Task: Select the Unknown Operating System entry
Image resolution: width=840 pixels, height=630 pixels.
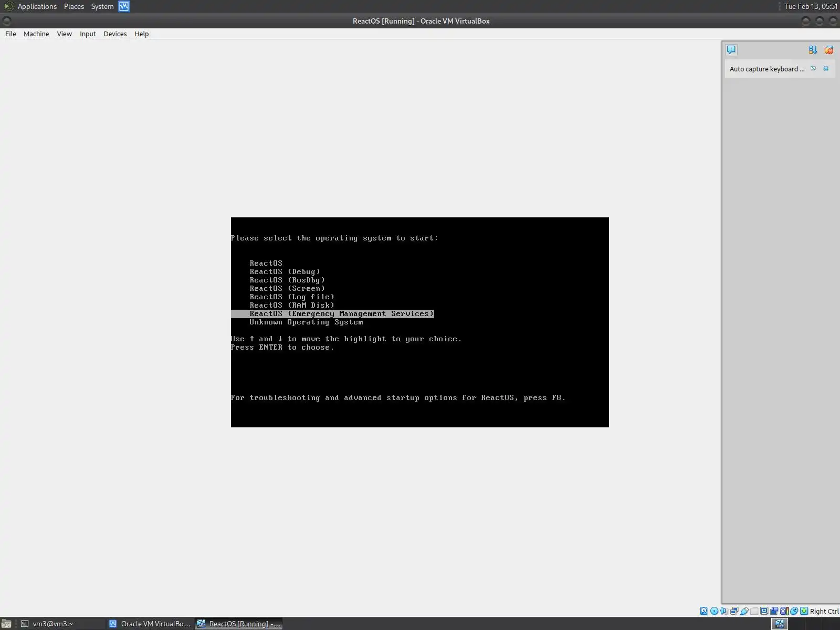Action: point(306,322)
